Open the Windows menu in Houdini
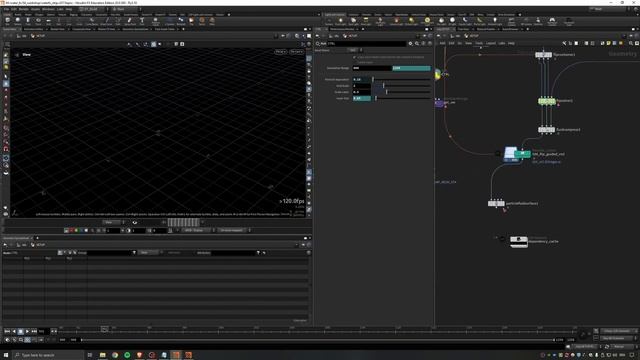640x360 pixels. click(48, 9)
